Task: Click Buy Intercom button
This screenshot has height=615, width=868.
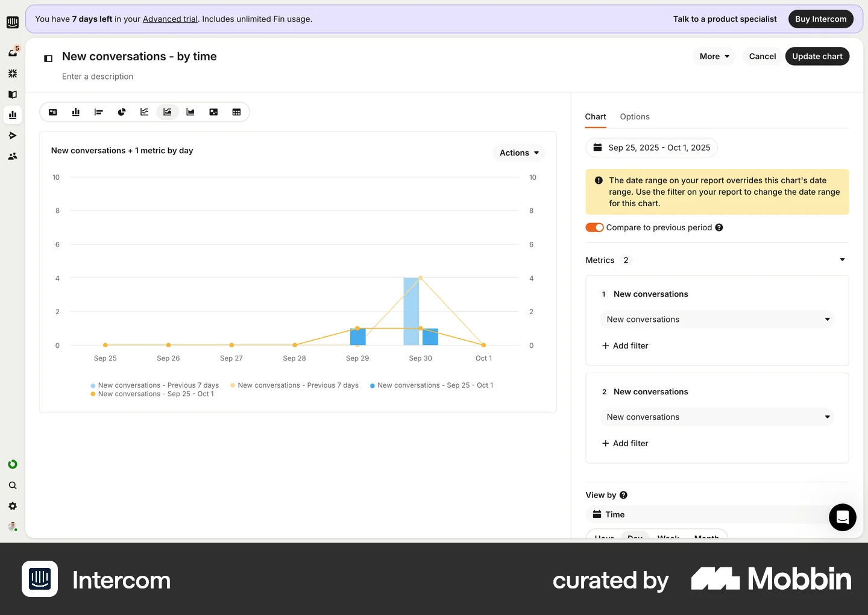Action: [821, 19]
